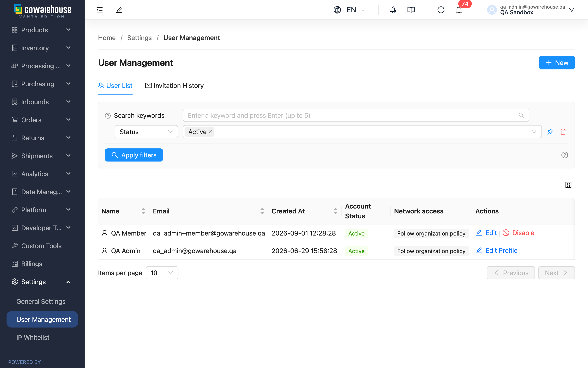Open the documentation book icon
The height and width of the screenshot is (368, 588).
point(411,10)
